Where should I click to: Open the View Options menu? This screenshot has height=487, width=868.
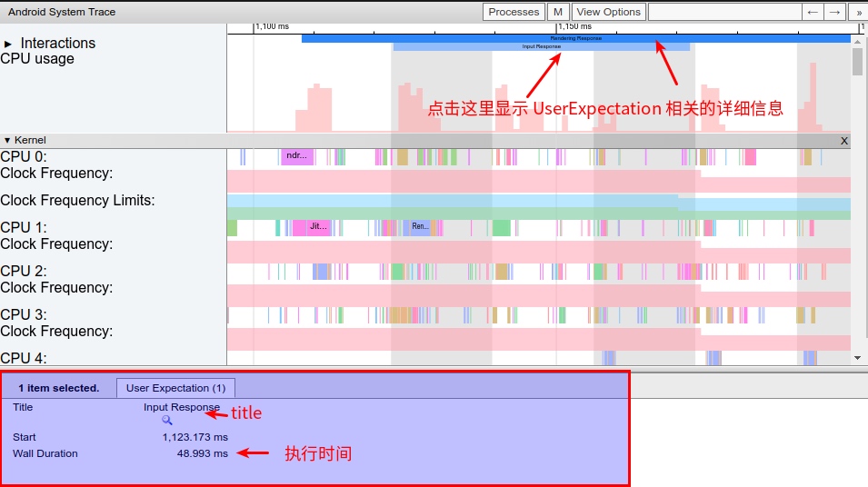[x=608, y=12]
